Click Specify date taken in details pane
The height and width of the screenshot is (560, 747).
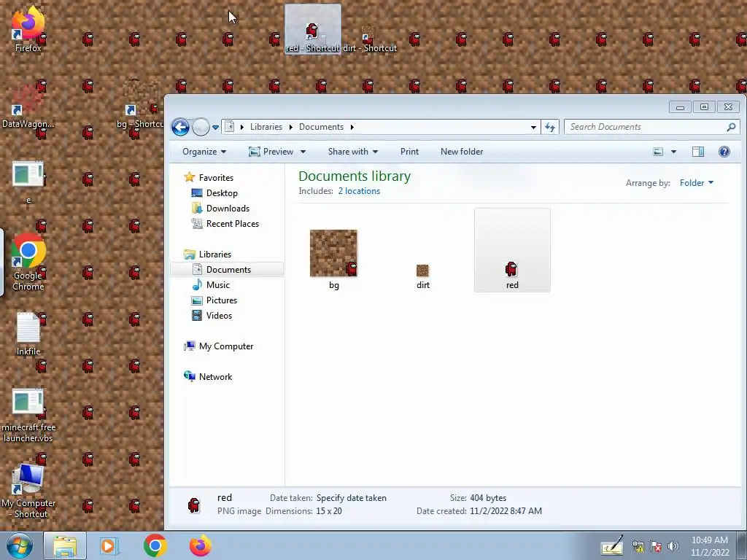[351, 498]
